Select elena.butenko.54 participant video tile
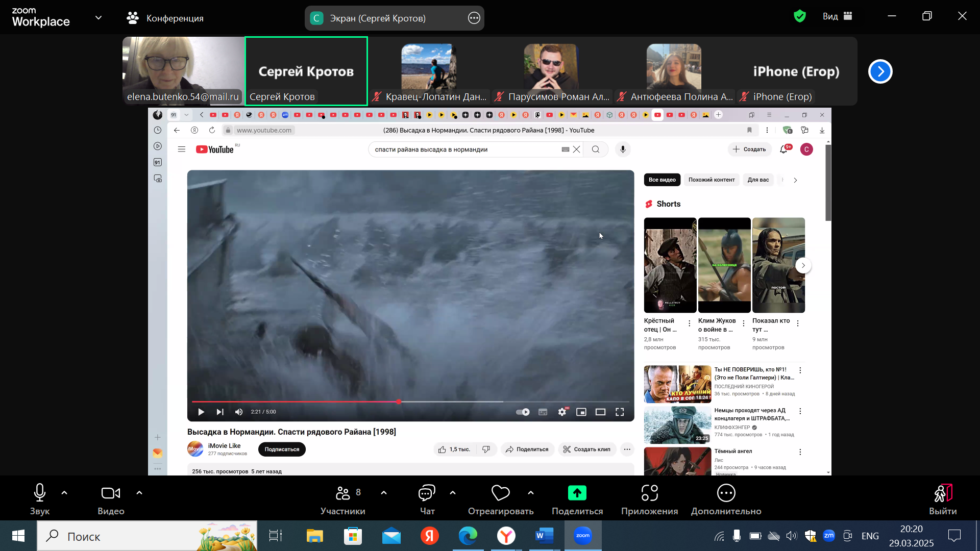 (x=183, y=71)
